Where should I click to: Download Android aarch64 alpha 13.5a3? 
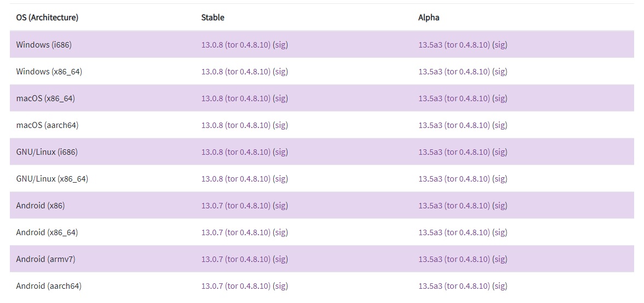tap(455, 286)
